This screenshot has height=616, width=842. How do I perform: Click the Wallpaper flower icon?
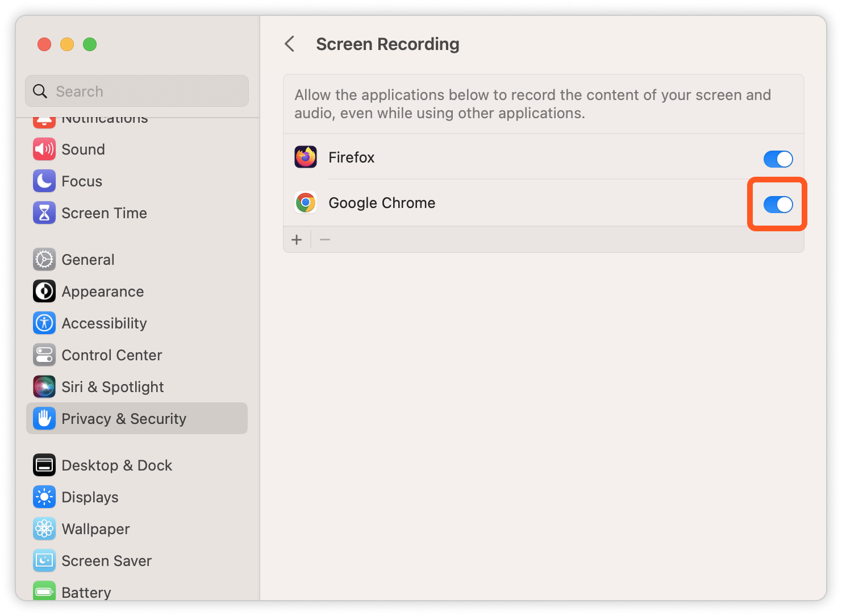click(44, 529)
